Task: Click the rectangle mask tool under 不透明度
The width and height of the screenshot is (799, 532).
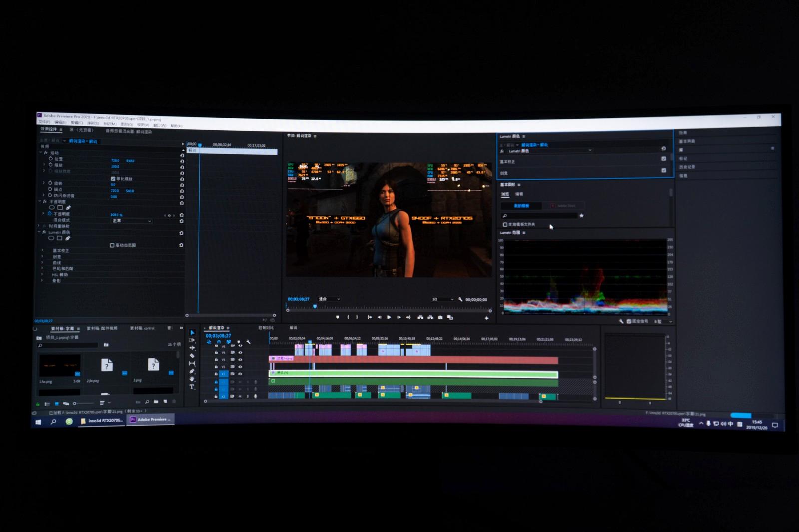Action: click(60, 208)
